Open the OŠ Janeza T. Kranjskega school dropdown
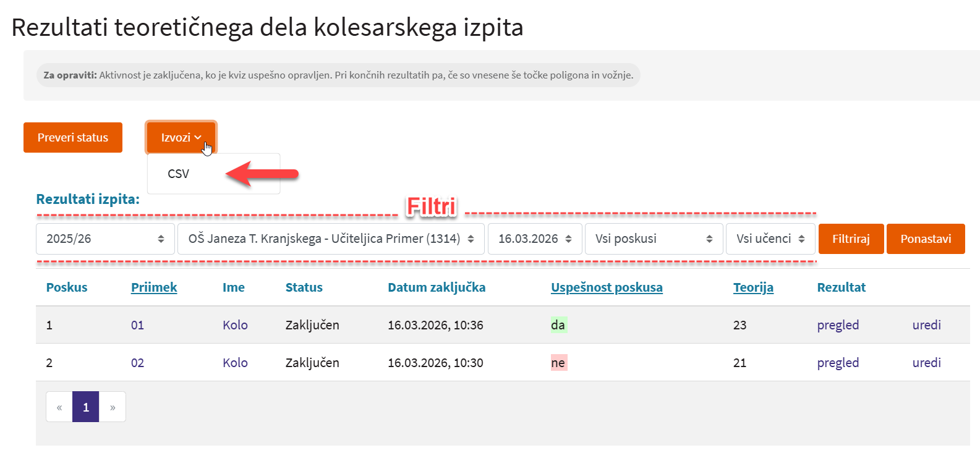Screen dimensions: 980x453 point(331,239)
